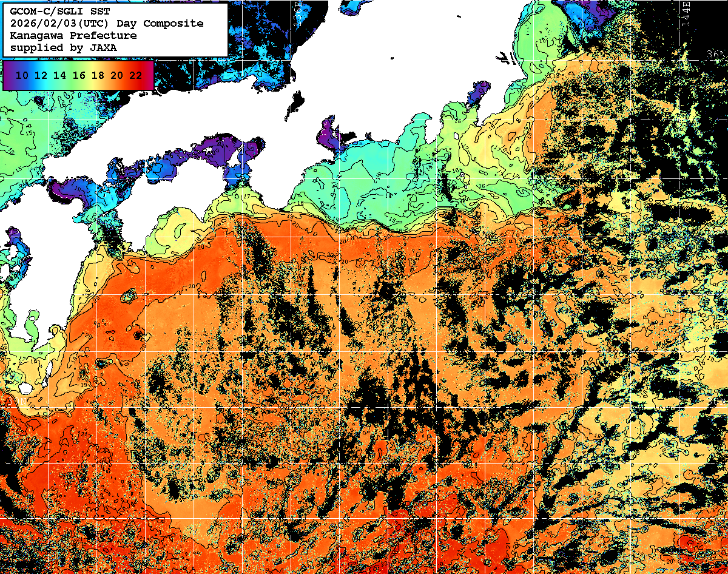Click the 'supplied by JAXA' credit text
Viewport: 728px width, 574px height.
[63, 47]
